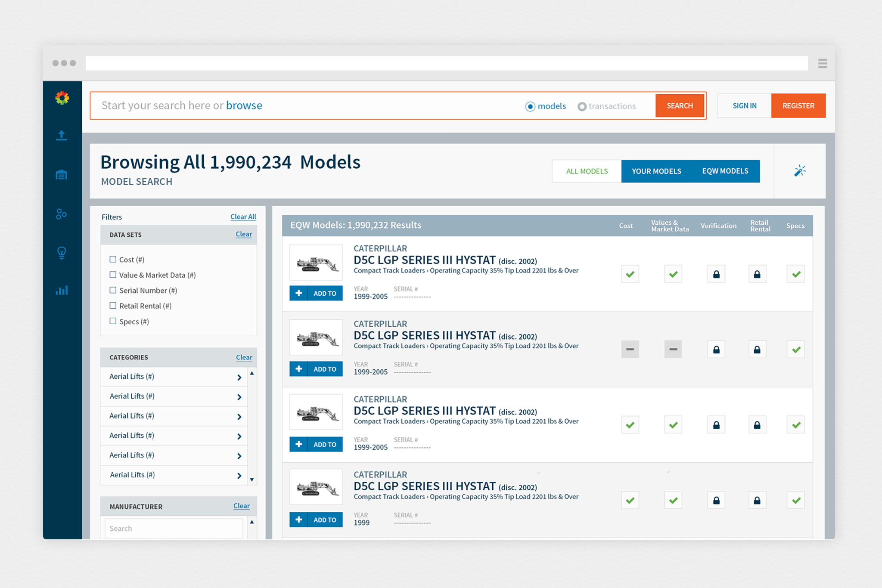This screenshot has height=588, width=882.
Task: Expand the last Aerial Lifts category chevron
Action: pos(239,476)
